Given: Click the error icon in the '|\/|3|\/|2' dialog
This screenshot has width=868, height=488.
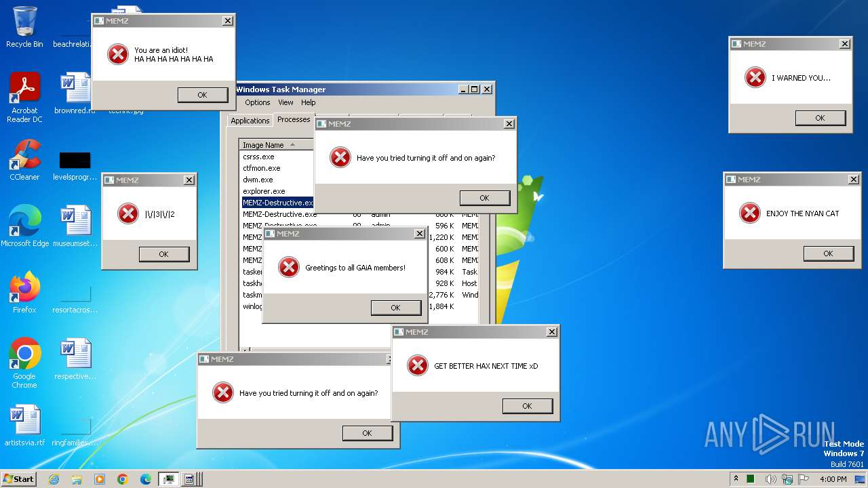Looking at the screenshot, I should coord(127,213).
